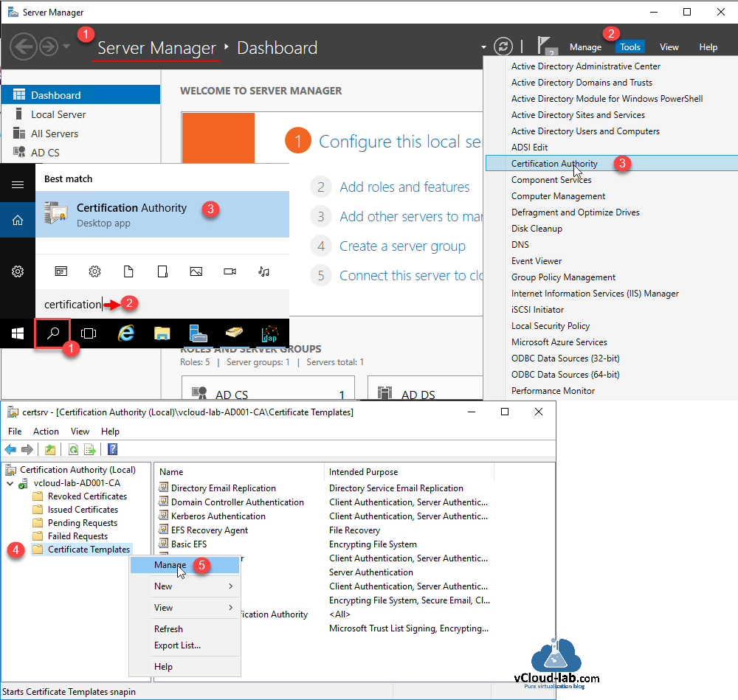Open File Explorer from the taskbar

point(162,333)
